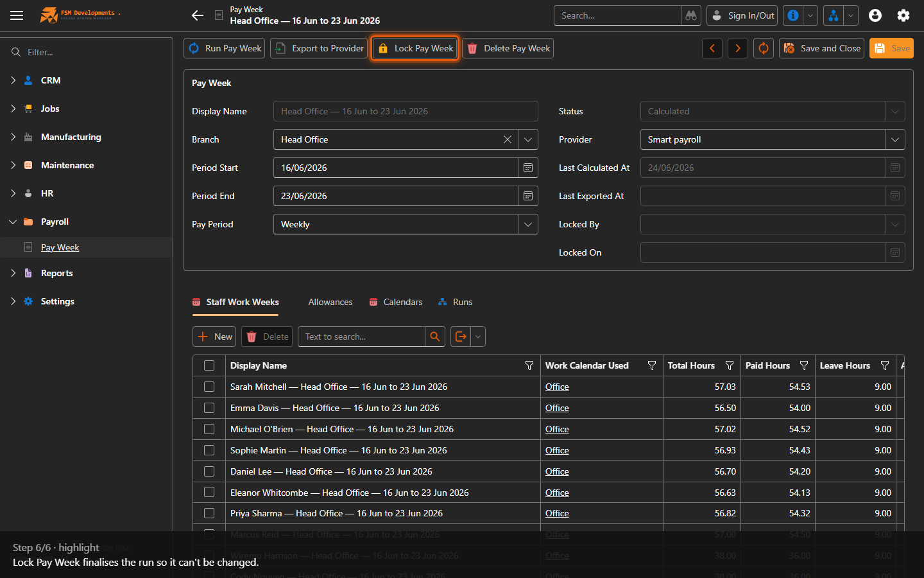Image resolution: width=924 pixels, height=578 pixels.
Task: Open the Last Calculated At calendar icon
Action: tap(895, 168)
